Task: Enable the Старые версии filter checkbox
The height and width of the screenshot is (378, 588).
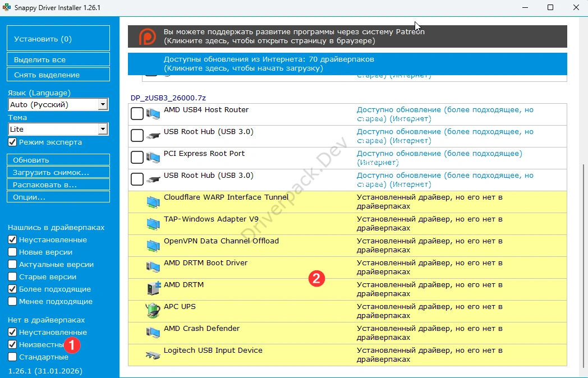Action: (12, 276)
